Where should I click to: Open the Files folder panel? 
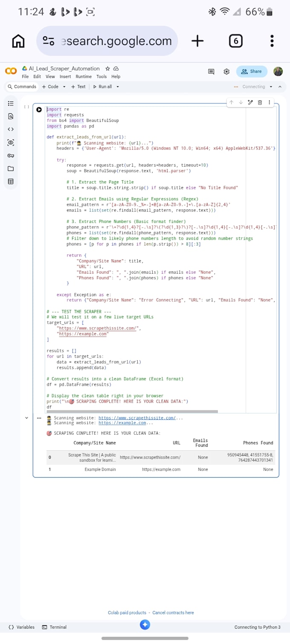(x=11, y=168)
